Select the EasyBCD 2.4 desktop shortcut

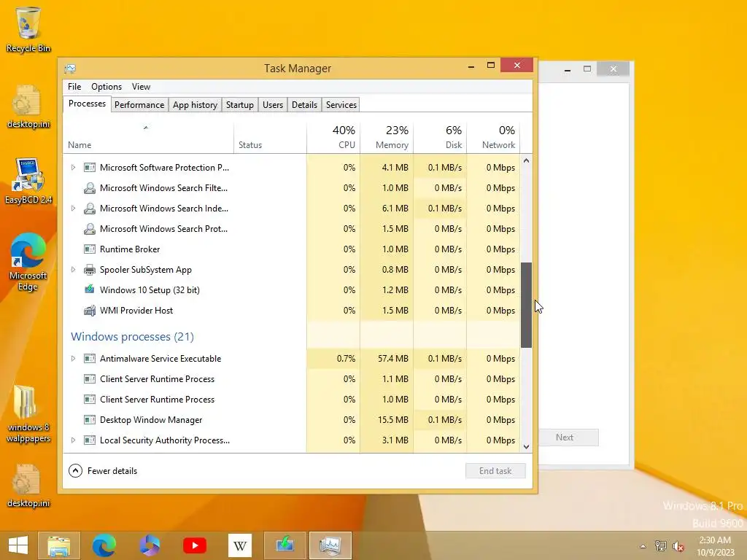[28, 181]
